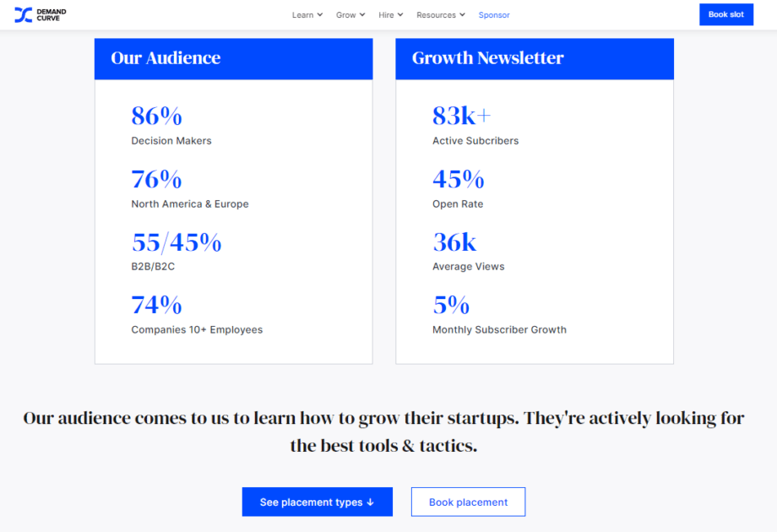Expand the Learn dropdown menu

pyautogui.click(x=307, y=14)
